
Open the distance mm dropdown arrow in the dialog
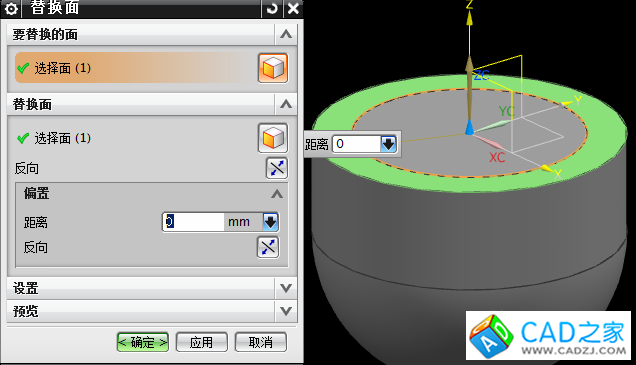click(x=271, y=222)
